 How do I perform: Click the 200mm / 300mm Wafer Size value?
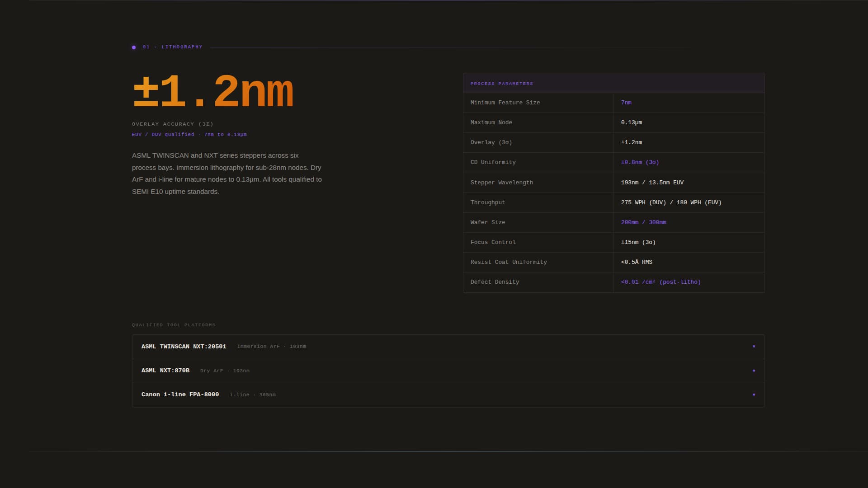644,222
